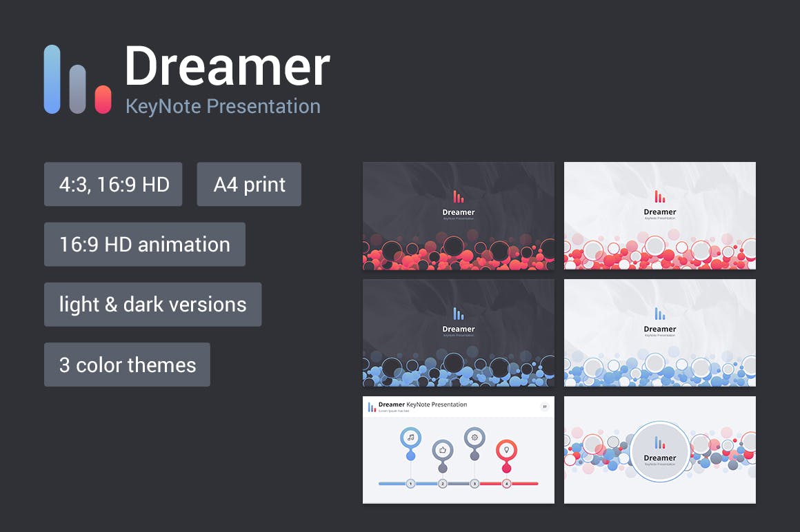This screenshot has width=800, height=532.
Task: Click the "4:3, 16:9 HD" tag
Action: click(113, 184)
